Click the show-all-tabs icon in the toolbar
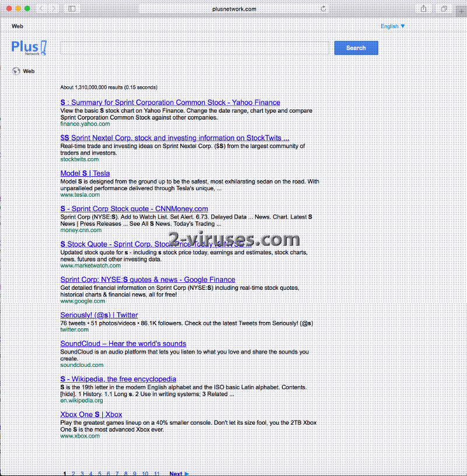 [443, 9]
